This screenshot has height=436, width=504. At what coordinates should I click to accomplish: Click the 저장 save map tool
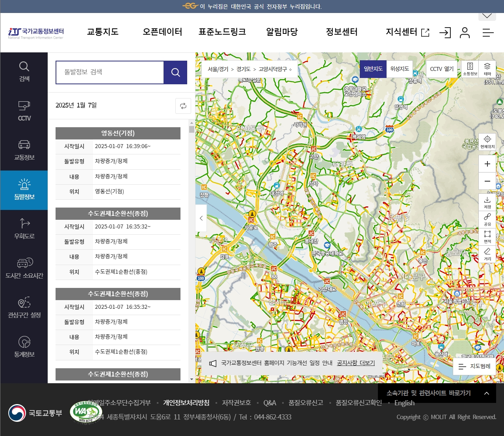(487, 202)
